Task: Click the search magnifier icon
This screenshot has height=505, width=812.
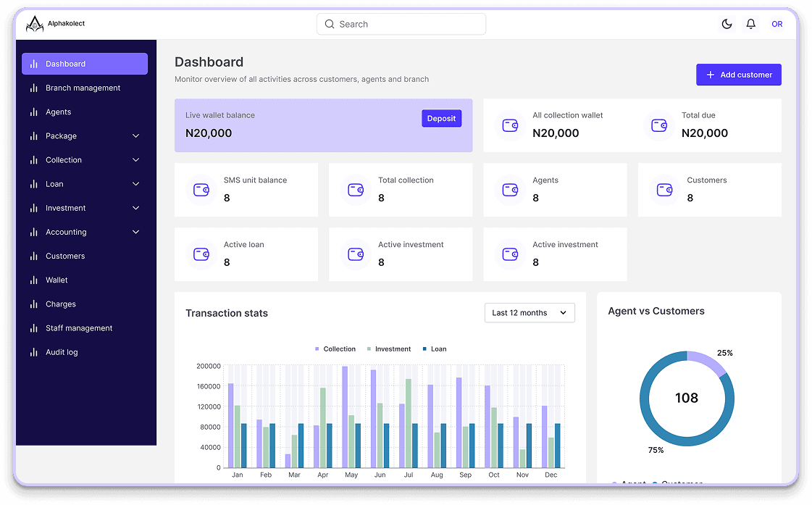Action: [330, 24]
